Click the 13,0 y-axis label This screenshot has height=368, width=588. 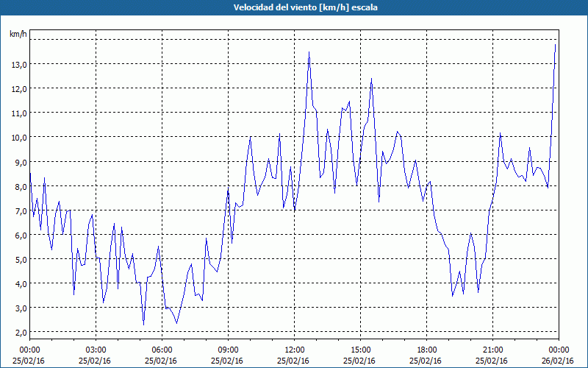[19, 65]
